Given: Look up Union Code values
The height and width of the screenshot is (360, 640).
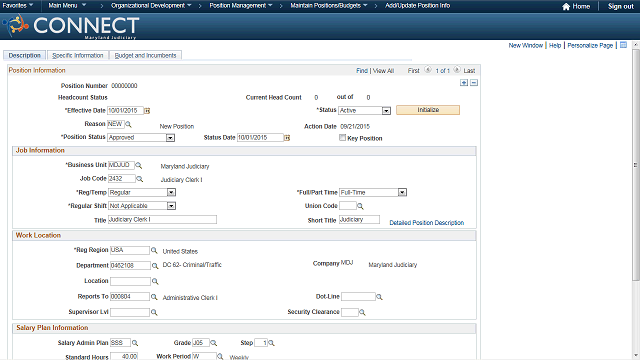Looking at the screenshot, I should coord(360,206).
